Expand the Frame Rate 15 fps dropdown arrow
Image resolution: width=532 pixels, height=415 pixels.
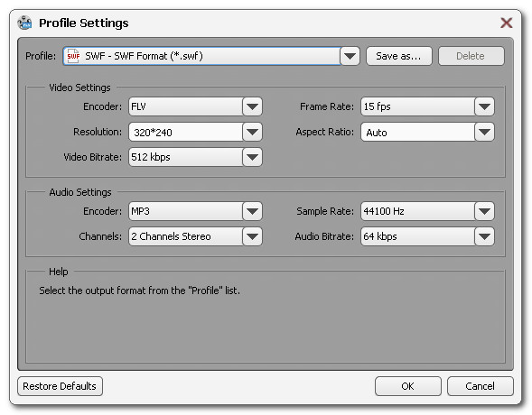[x=484, y=106]
